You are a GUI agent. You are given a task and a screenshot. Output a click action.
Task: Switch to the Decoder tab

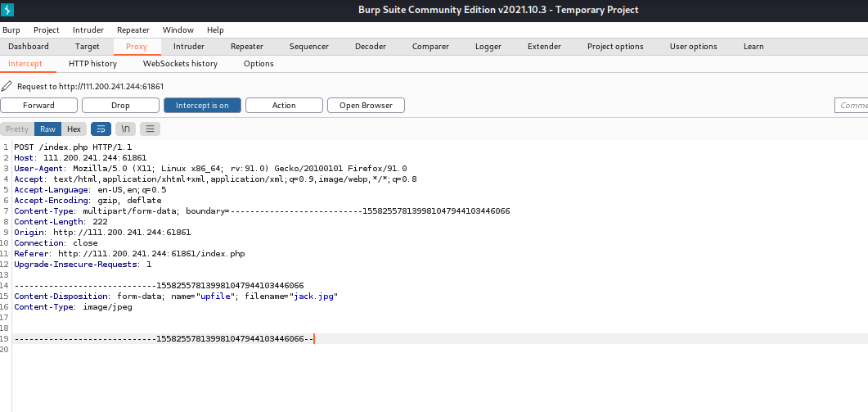click(371, 47)
